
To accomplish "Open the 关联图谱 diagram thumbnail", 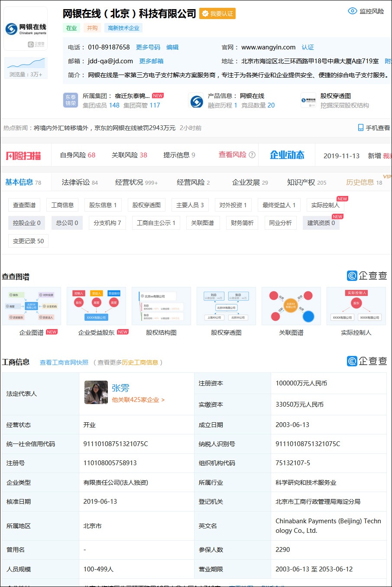I will tap(291, 306).
